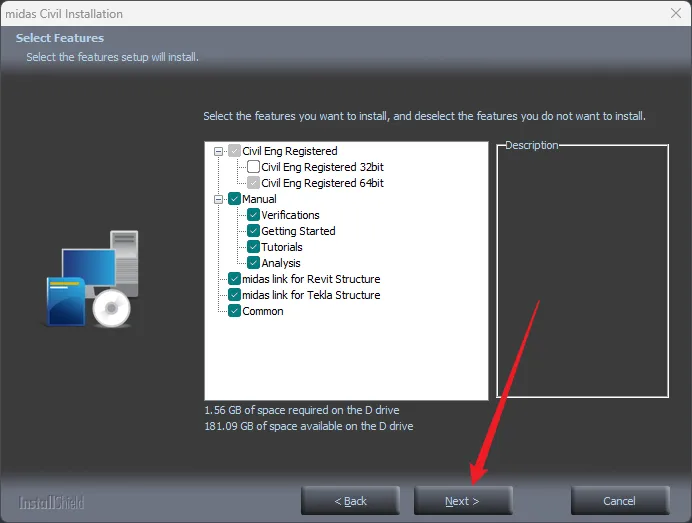Uncheck the Verifications checkbox
Screen dimensions: 692x523
[253, 215]
